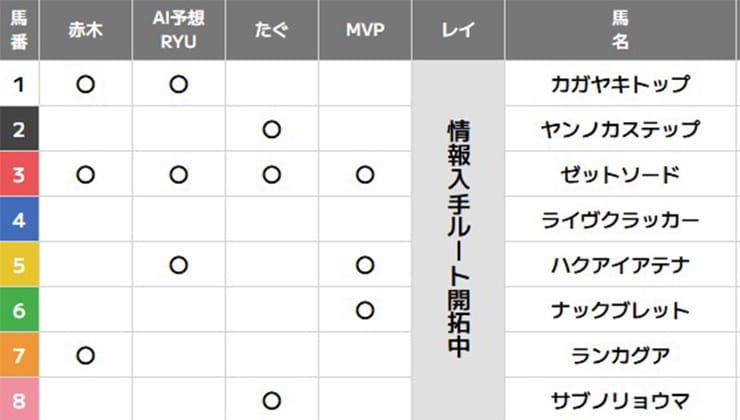Click AI予想 RYU circle for horse 1
The width and height of the screenshot is (740, 420).
178,85
